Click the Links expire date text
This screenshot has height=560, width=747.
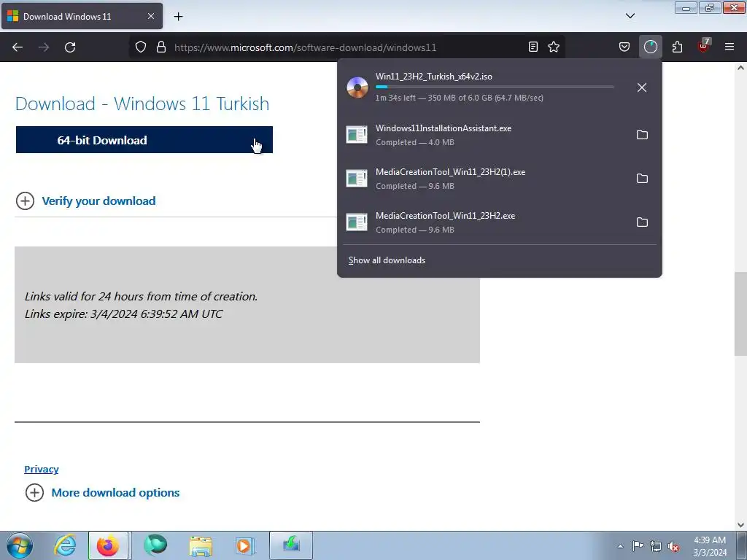(123, 314)
